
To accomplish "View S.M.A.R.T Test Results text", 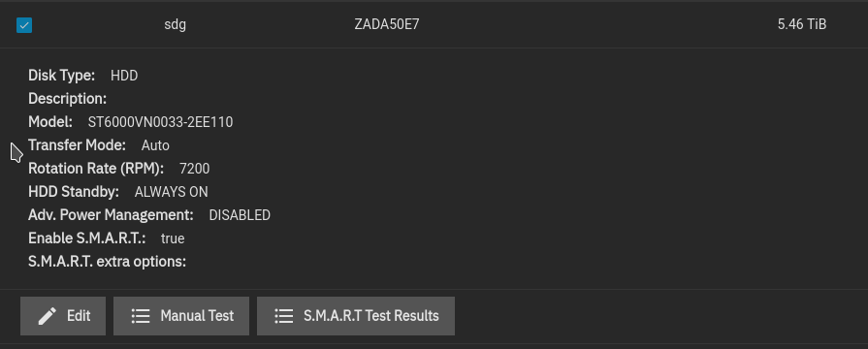I will 371,316.
